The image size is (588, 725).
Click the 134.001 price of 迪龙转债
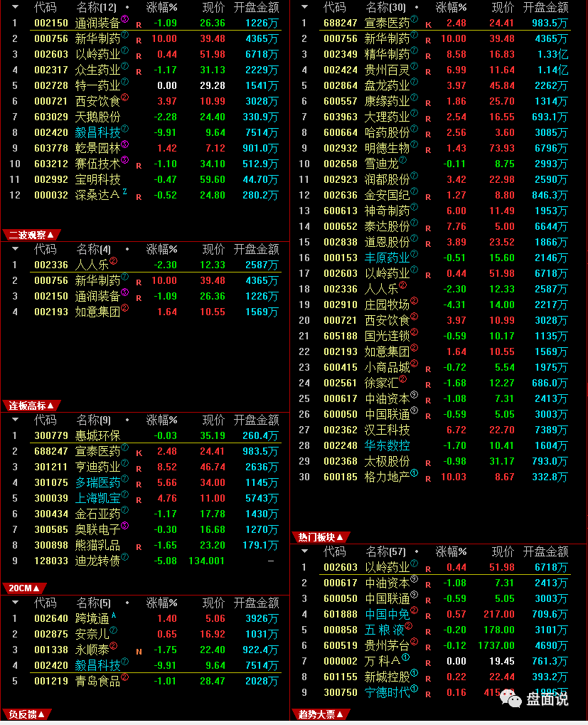click(206, 561)
